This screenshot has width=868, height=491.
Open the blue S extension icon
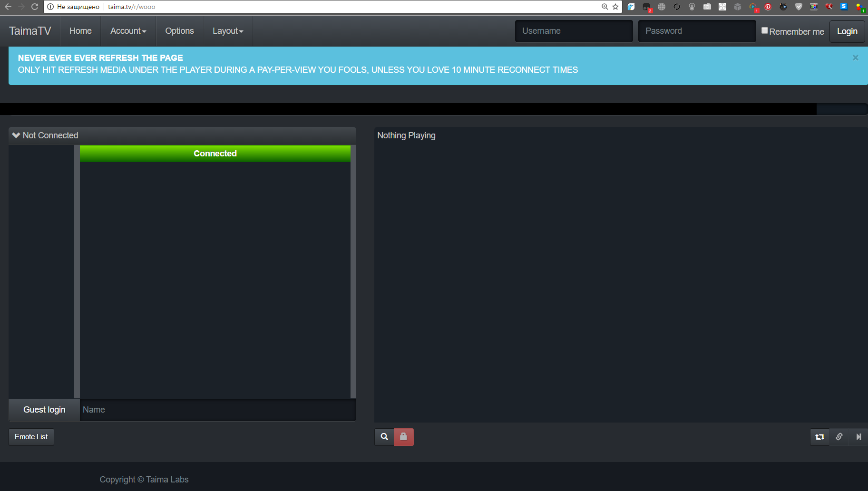tap(844, 6)
